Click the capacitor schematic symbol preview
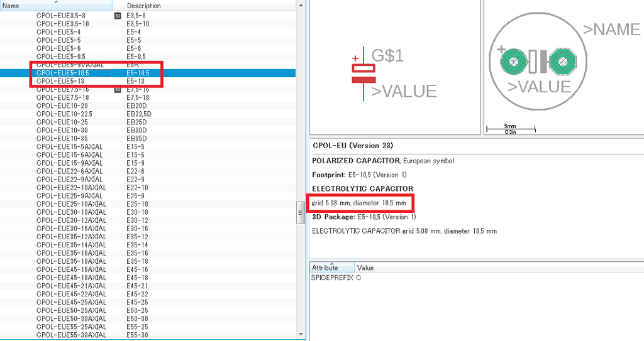Image resolution: width=644 pixels, height=341 pixels. pos(364,74)
